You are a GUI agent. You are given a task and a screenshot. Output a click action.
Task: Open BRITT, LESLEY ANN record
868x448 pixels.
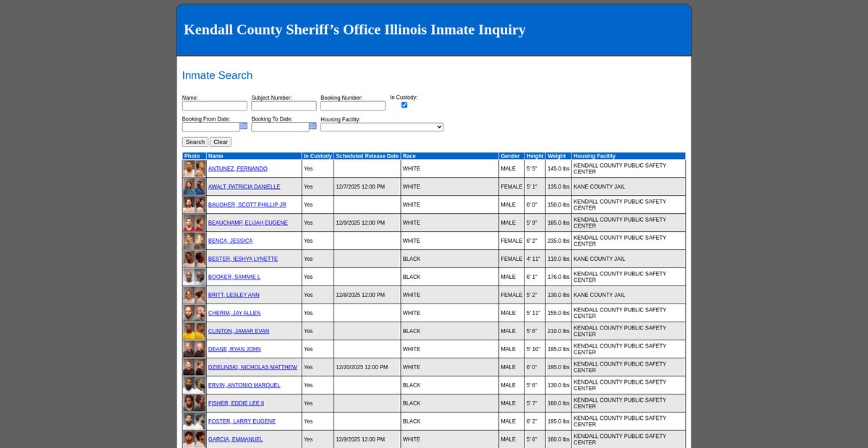tap(234, 295)
